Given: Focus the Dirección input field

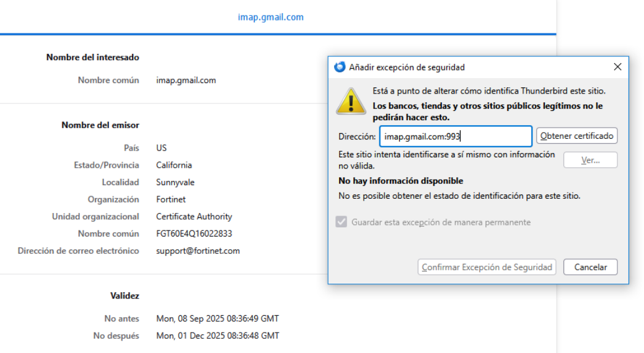Looking at the screenshot, I should point(456,136).
